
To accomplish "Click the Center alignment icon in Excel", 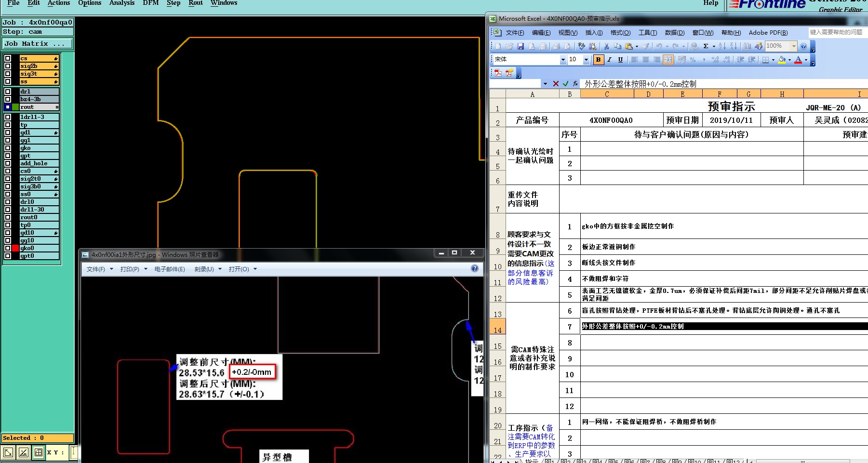I will pos(645,60).
